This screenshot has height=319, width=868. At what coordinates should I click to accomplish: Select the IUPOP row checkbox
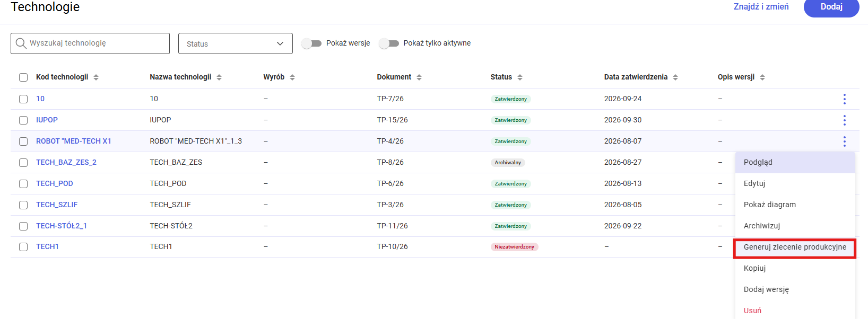[23, 120]
